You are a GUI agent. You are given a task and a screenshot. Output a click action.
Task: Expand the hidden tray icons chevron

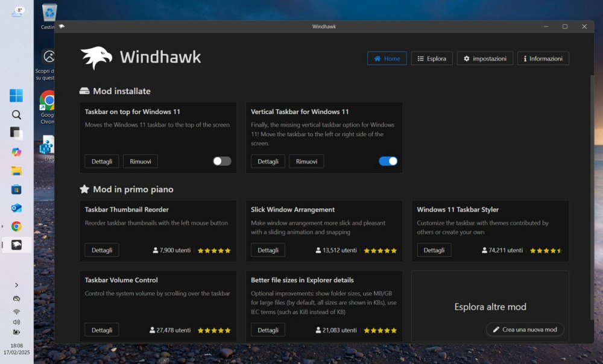click(16, 285)
